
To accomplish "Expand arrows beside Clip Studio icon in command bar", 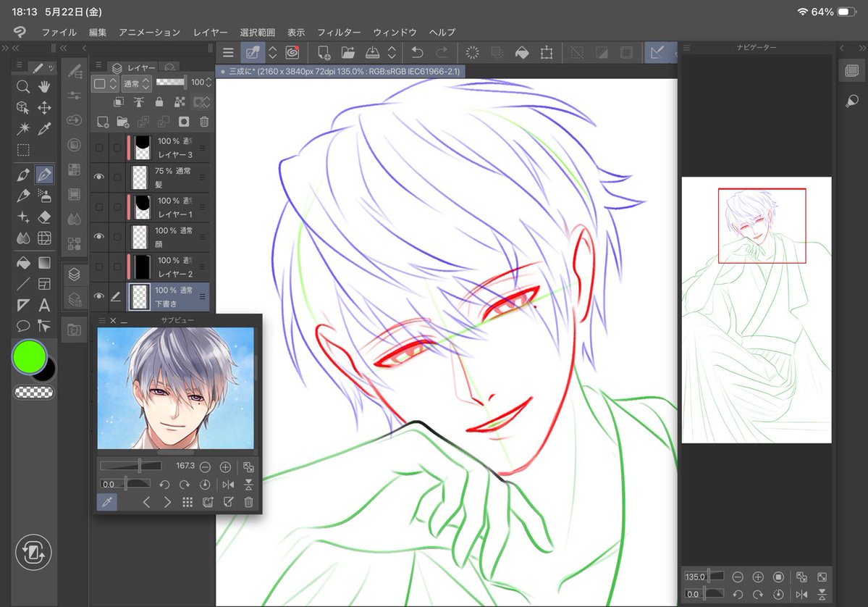I will [272, 53].
